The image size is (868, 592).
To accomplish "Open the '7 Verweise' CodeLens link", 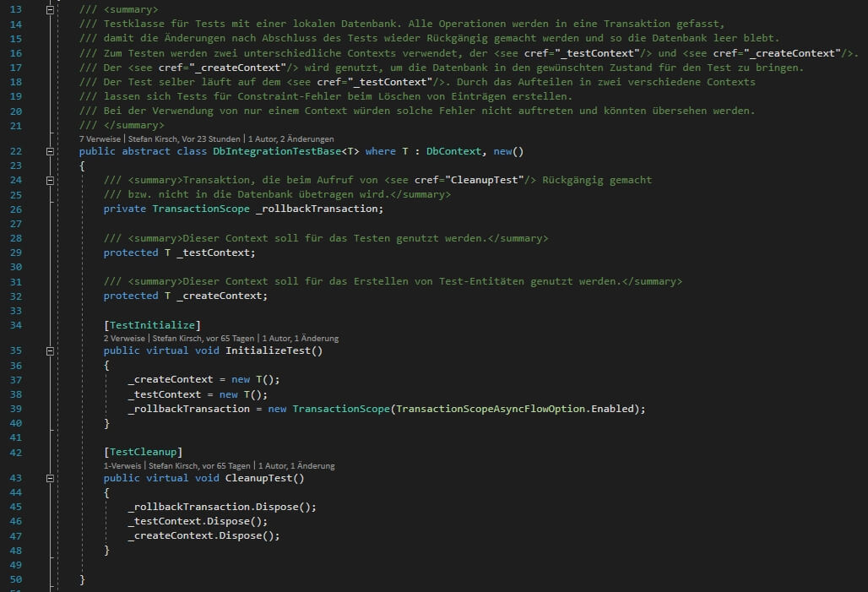I will pyautogui.click(x=100, y=139).
